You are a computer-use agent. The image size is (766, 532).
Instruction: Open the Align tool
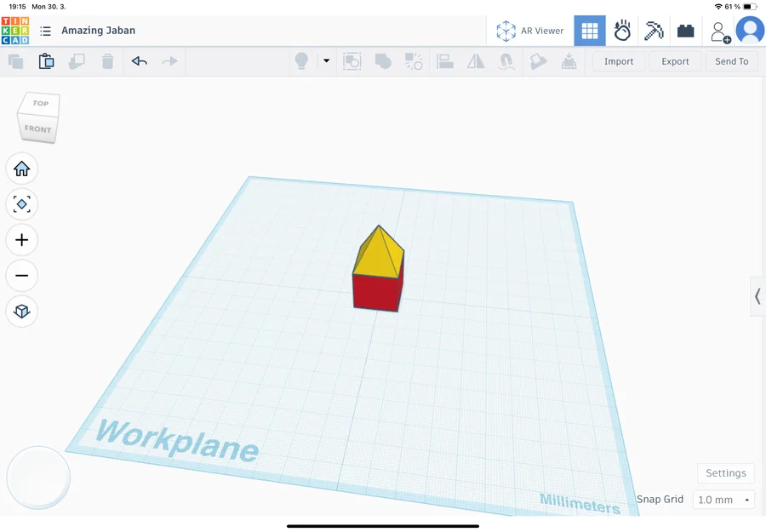point(445,60)
